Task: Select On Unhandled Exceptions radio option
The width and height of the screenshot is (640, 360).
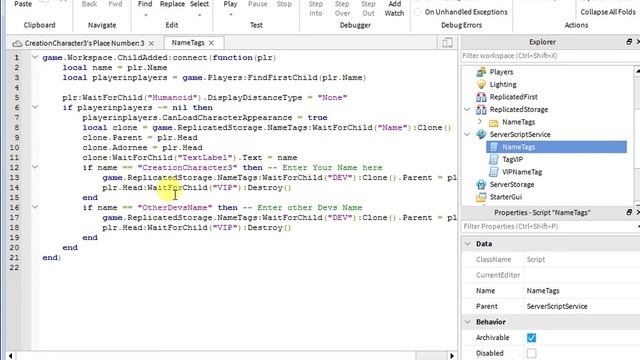Action: pyautogui.click(x=418, y=12)
